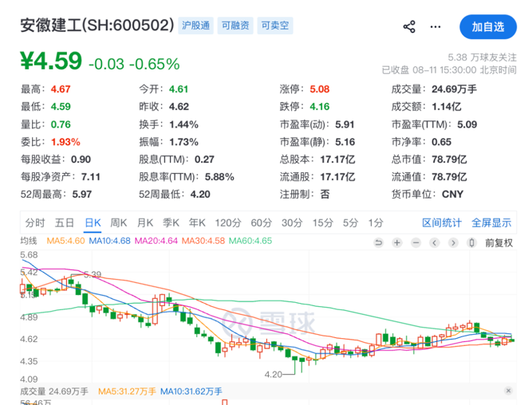The height and width of the screenshot is (405, 532).
Task: Click the share icon
Action: click(x=409, y=27)
